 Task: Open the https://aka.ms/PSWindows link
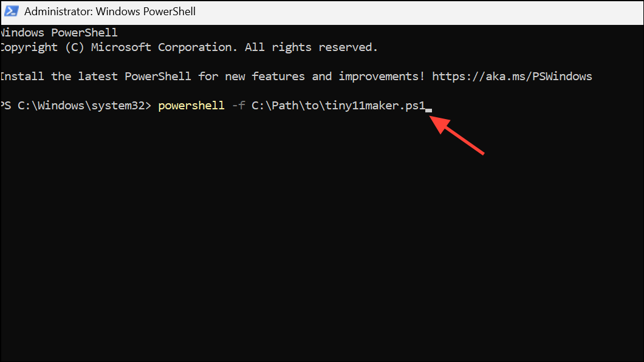pyautogui.click(x=512, y=77)
